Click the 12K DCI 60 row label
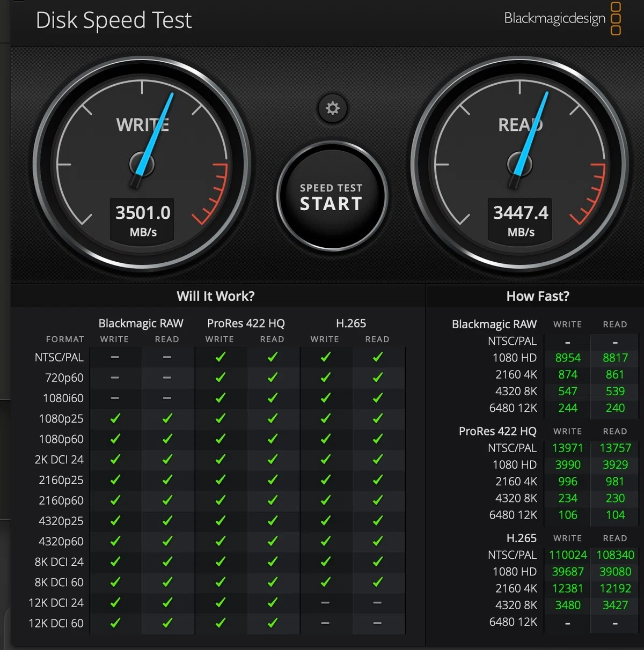This screenshot has height=650, width=644. click(x=56, y=623)
